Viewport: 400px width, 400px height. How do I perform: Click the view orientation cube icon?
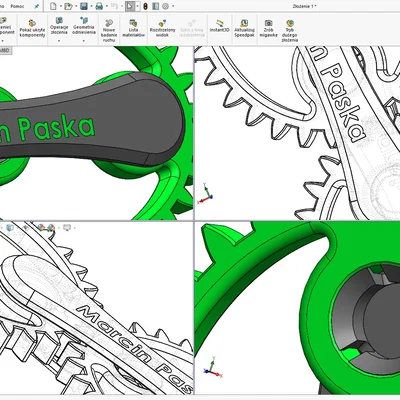click(10, 228)
